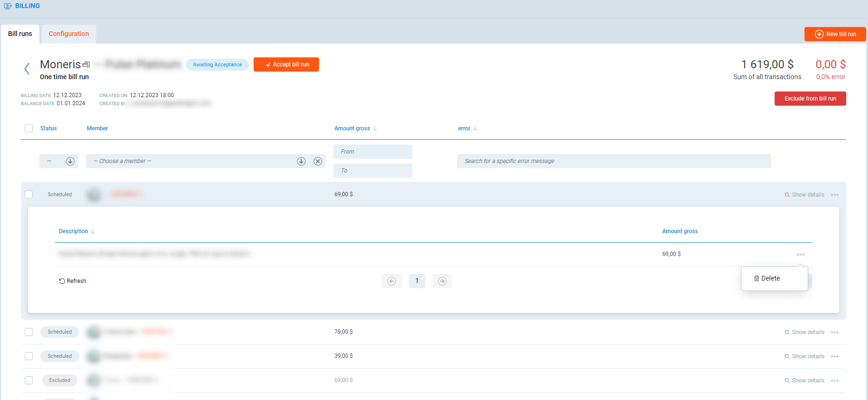
Task: Clear the member filter with X icon
Action: (x=318, y=161)
